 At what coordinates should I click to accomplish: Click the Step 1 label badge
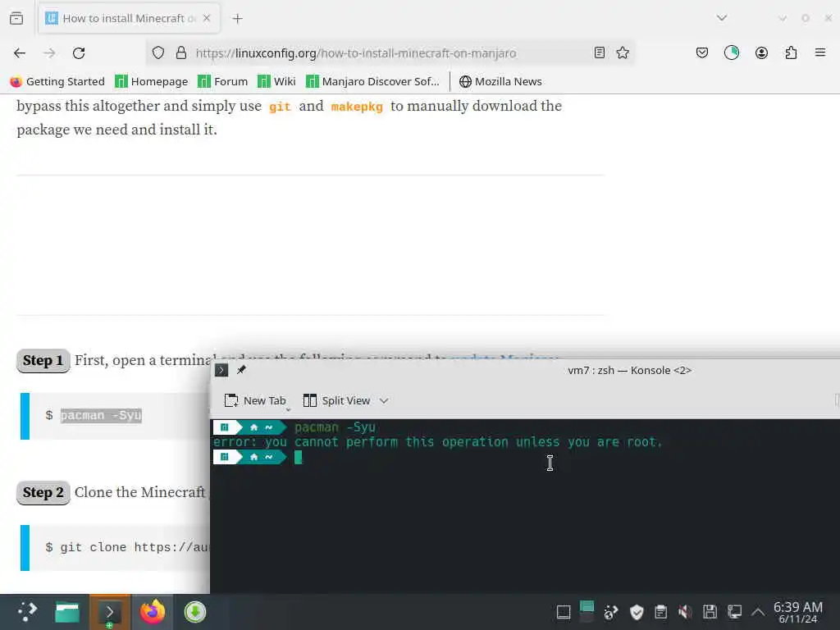click(43, 361)
